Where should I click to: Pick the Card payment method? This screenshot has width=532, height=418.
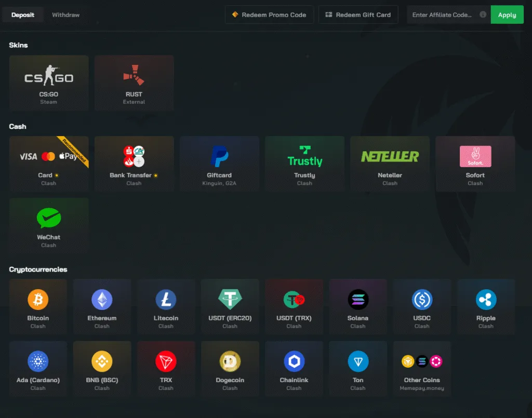49,164
